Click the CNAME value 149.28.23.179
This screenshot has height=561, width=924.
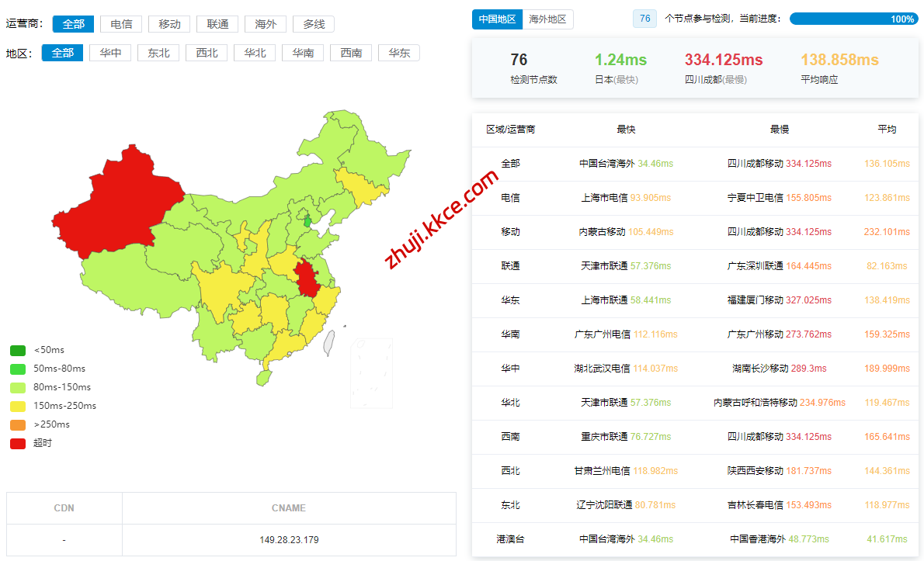289,540
